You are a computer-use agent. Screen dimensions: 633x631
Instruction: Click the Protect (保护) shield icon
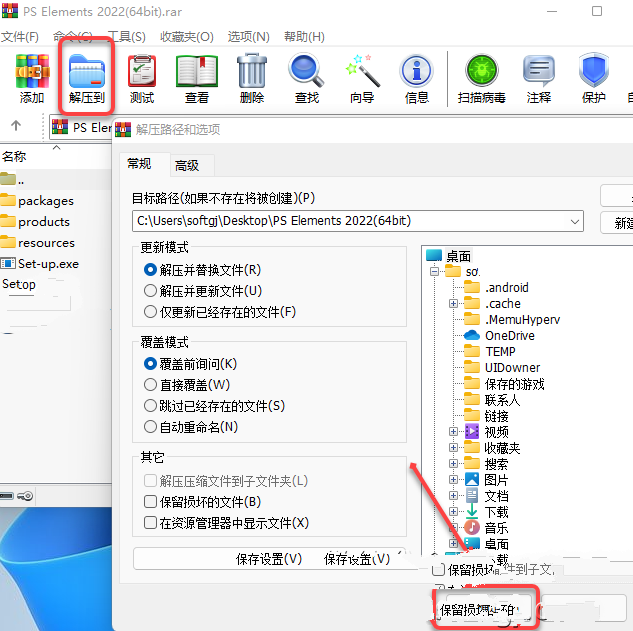[x=593, y=79]
